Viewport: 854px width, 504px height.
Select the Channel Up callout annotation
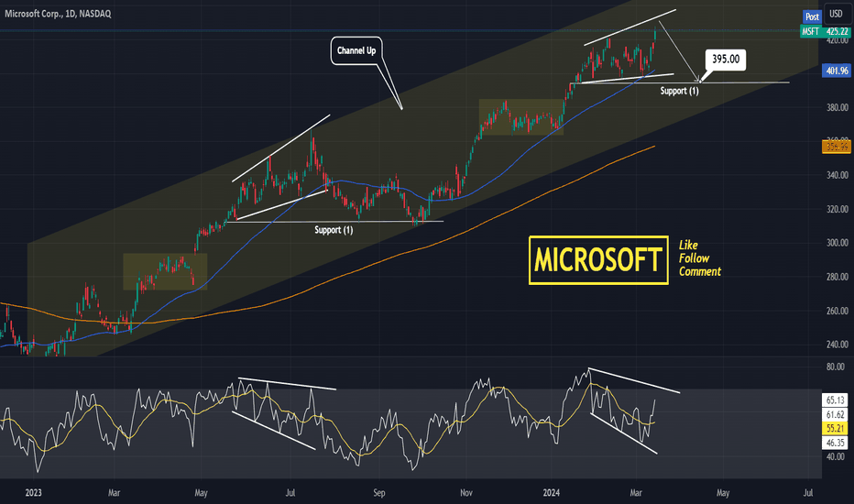356,50
